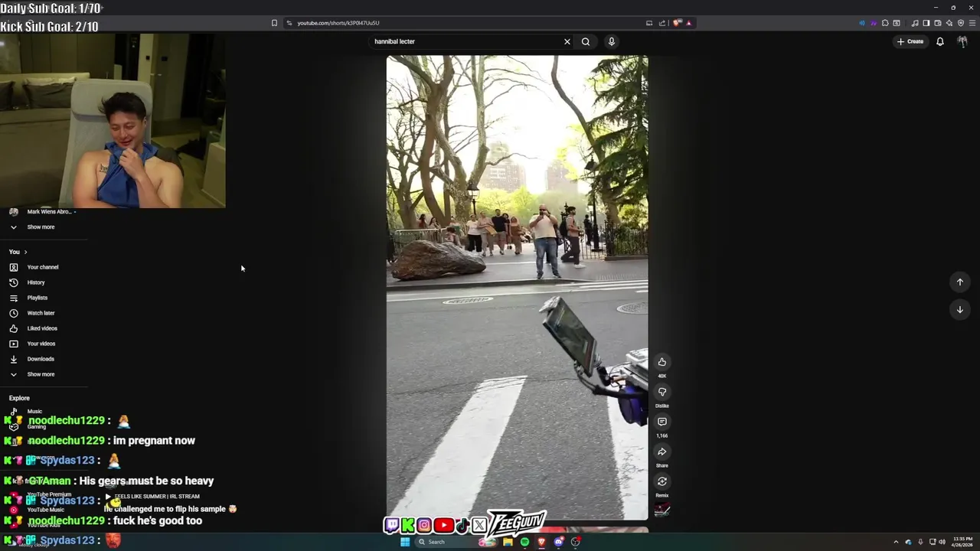Viewport: 980px width, 551px height.
Task: Click the browser share-page icon
Action: (x=662, y=23)
